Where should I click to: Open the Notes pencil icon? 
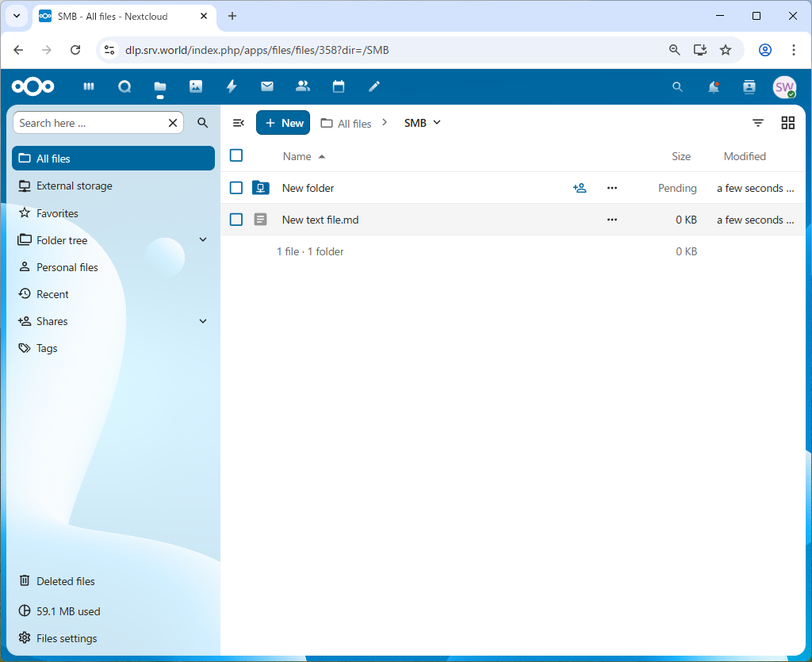point(374,86)
